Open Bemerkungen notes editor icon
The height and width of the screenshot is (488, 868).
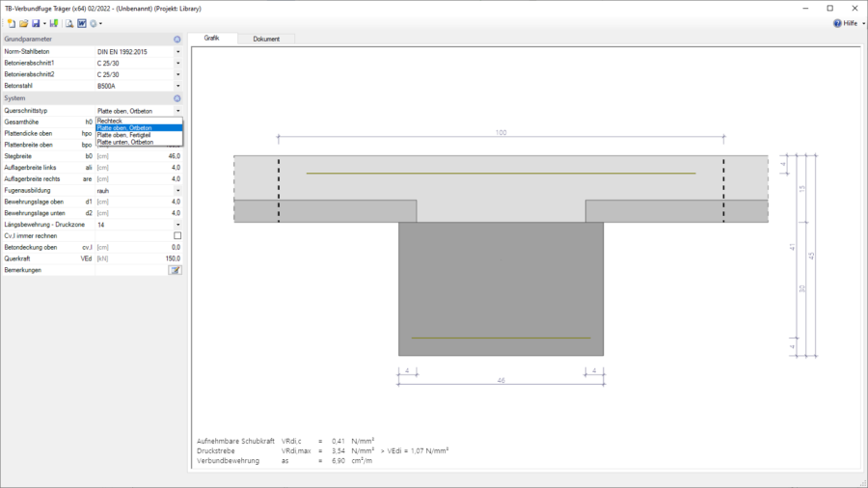pos(175,271)
